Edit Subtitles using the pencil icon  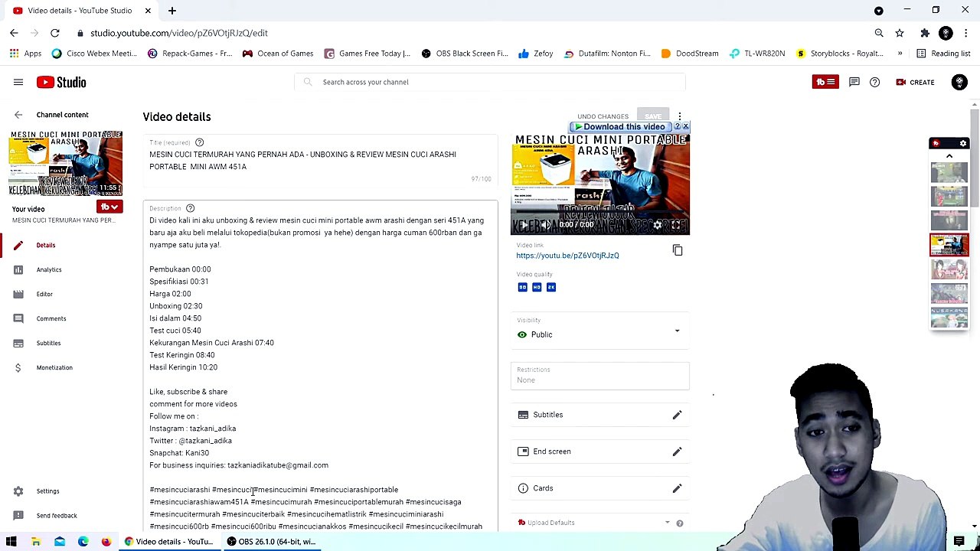[x=677, y=415]
